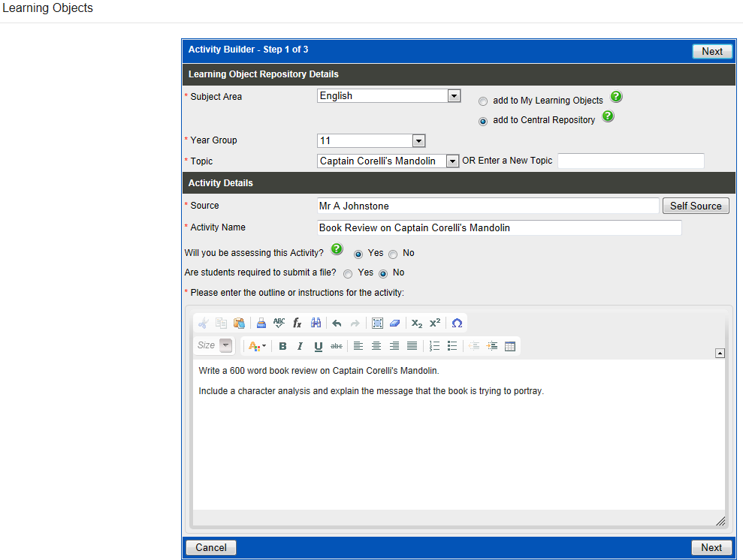Open the Topic dropdown list
This screenshot has height=560, width=743.
coord(452,161)
